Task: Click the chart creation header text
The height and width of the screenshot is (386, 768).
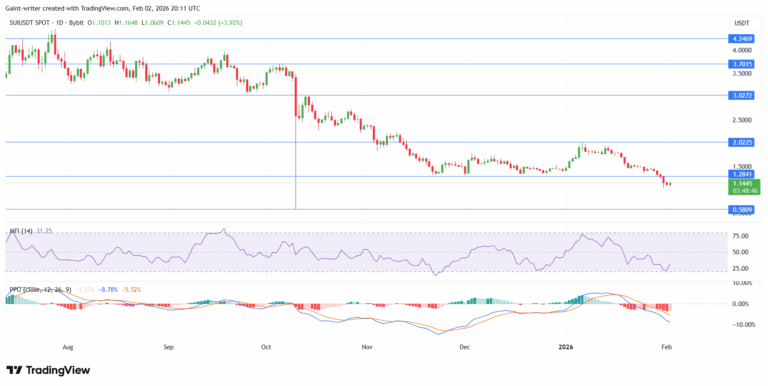Action: 104,8
